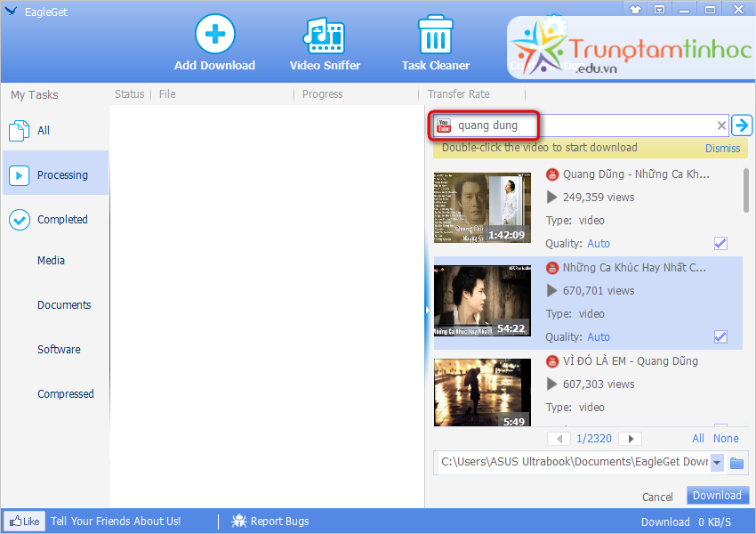
Task: Click the Type: video text for 249,359 views video
Action: coord(575,221)
